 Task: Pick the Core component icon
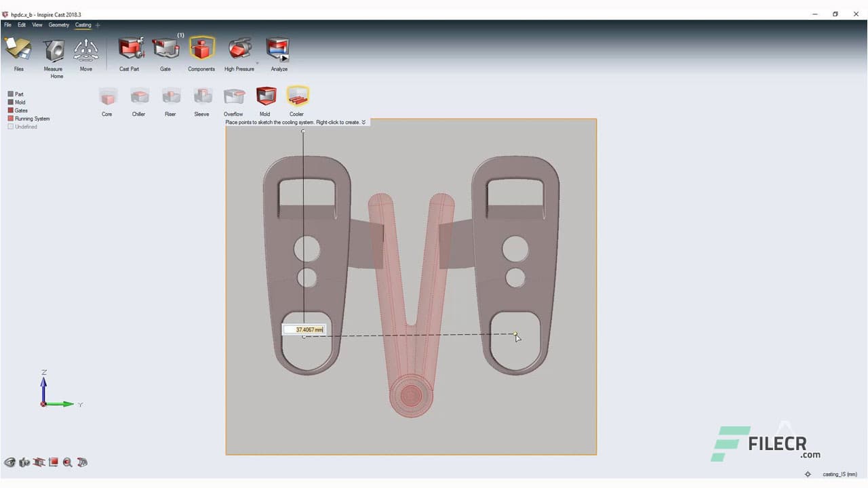(x=107, y=96)
